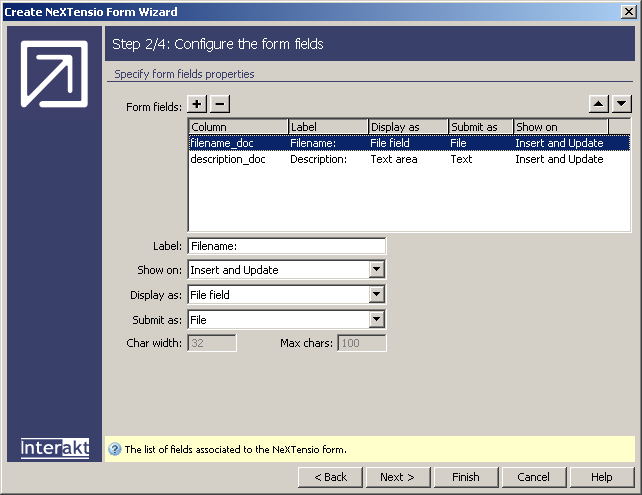Click the wizard arrow logo image
Viewport: 642px width, 495px height.
(x=55, y=74)
